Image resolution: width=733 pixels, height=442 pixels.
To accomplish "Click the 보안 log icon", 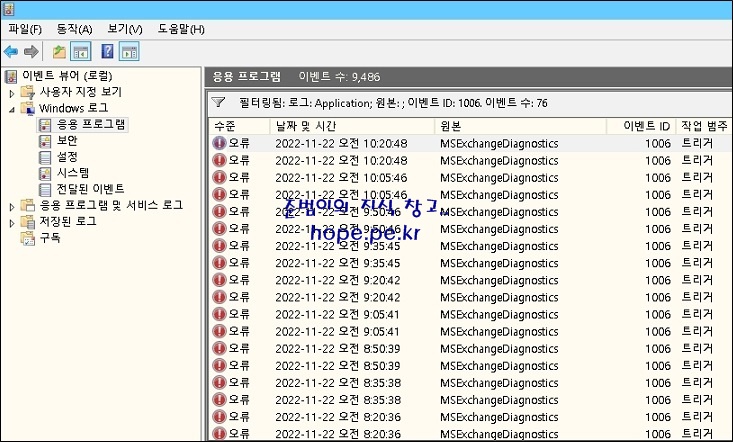I will 45,141.
